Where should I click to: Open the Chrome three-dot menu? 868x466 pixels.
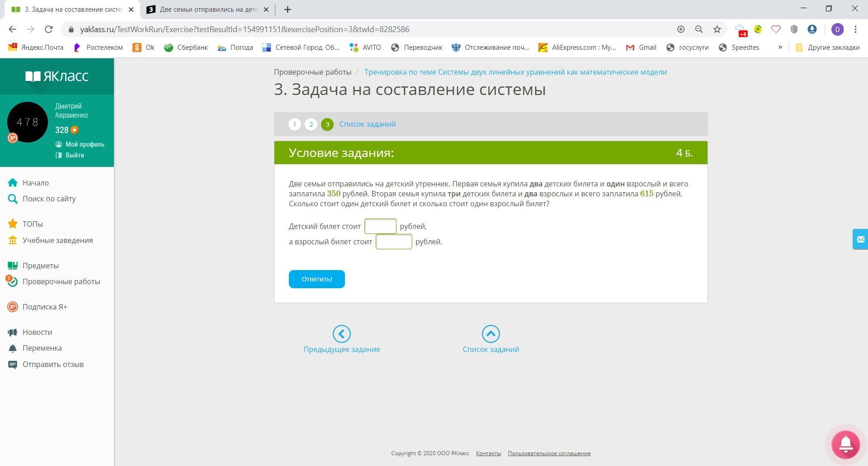(x=855, y=29)
